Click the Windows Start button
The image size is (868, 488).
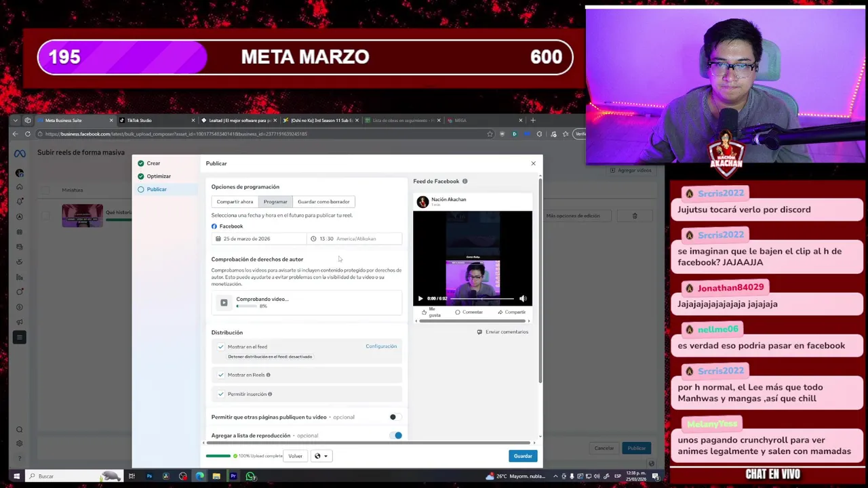pyautogui.click(x=16, y=476)
